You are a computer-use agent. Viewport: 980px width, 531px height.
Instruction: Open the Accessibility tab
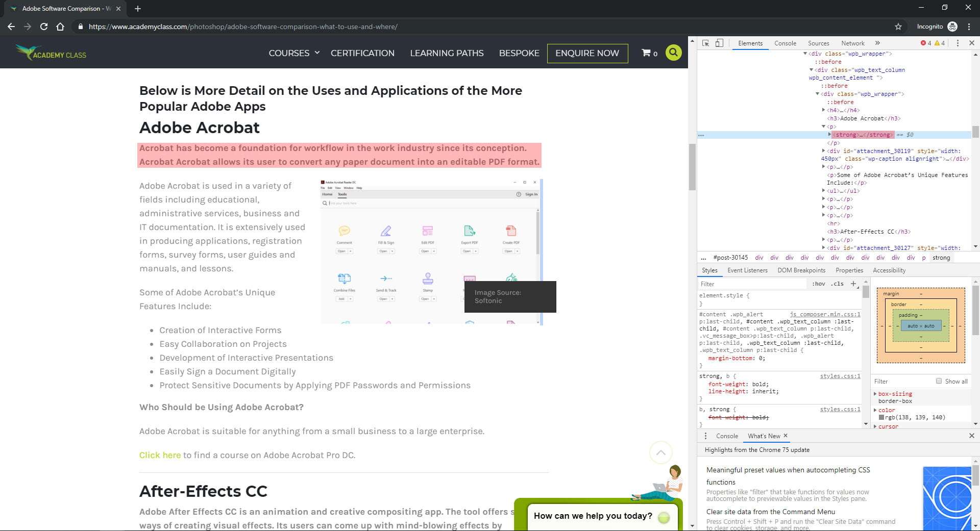click(x=889, y=270)
